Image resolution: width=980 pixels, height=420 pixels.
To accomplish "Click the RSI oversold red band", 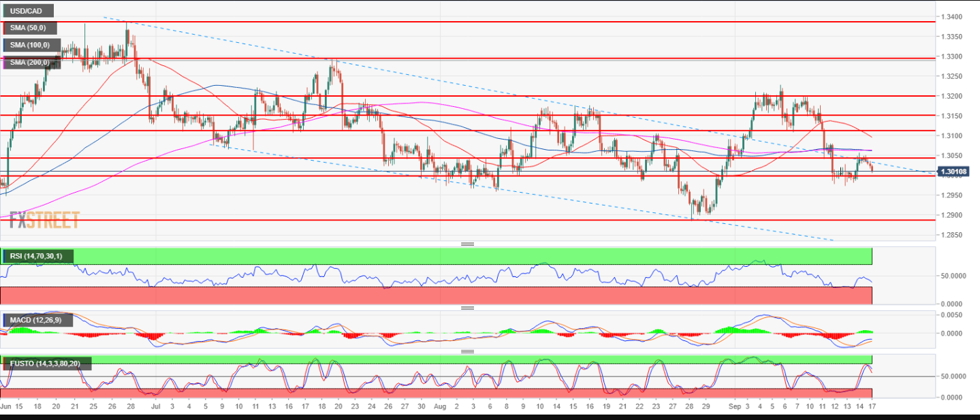I will click(436, 295).
